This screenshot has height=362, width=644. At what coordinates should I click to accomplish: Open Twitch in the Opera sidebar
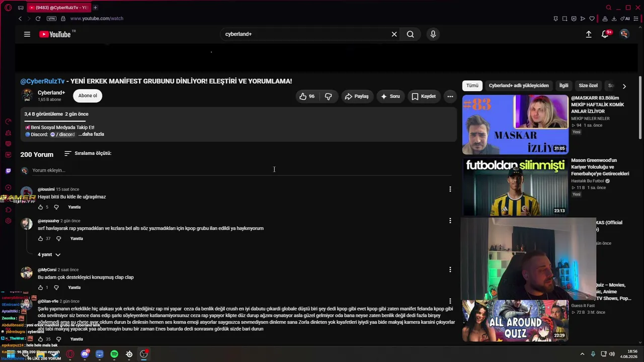8,171
